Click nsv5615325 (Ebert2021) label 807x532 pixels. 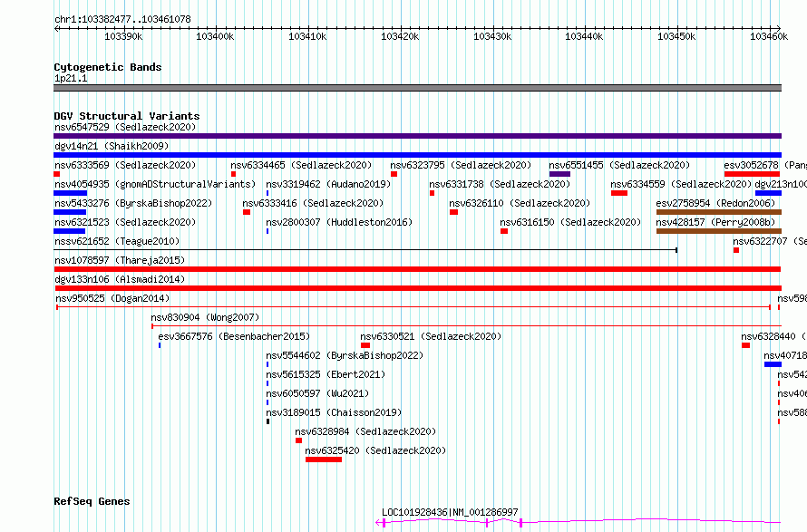point(326,374)
